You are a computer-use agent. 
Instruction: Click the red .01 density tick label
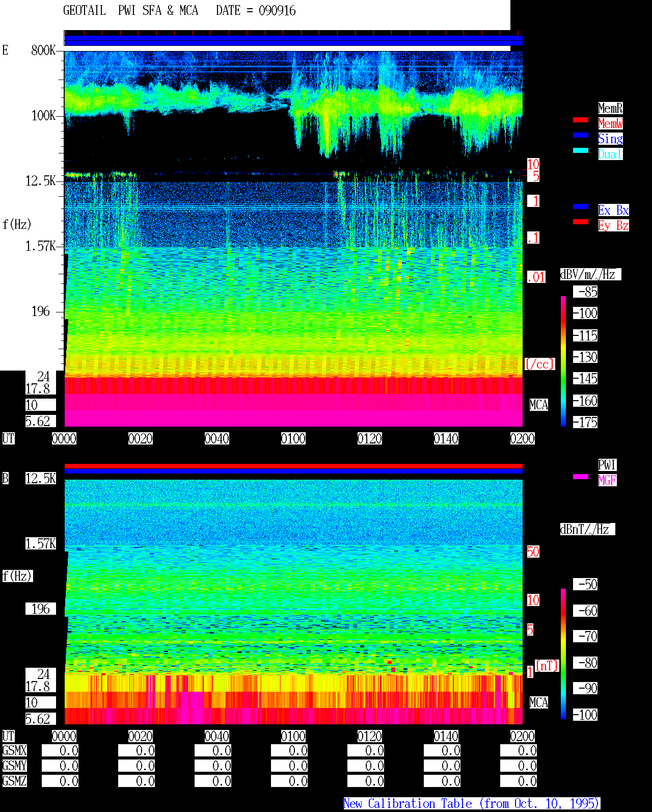[x=536, y=277]
